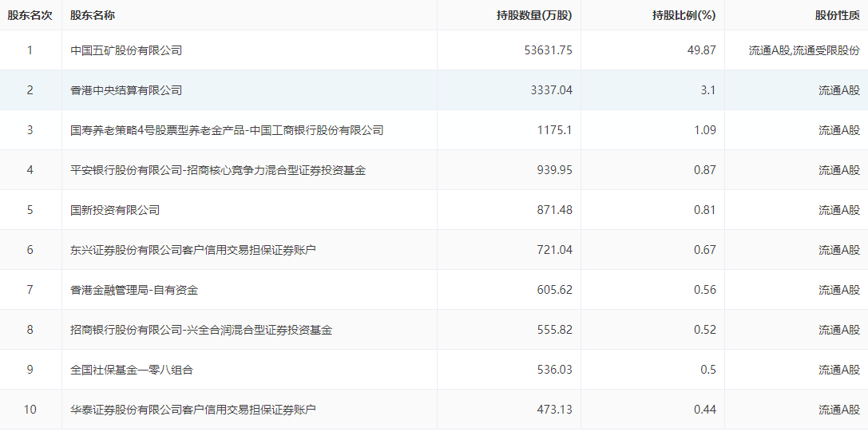Click the 持股比例(%) column header

(x=684, y=15)
